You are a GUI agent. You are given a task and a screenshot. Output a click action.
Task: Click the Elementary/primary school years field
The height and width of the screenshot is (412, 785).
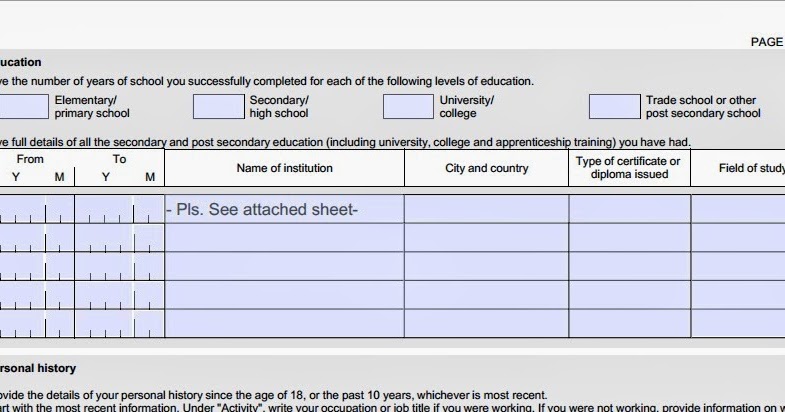(x=24, y=107)
